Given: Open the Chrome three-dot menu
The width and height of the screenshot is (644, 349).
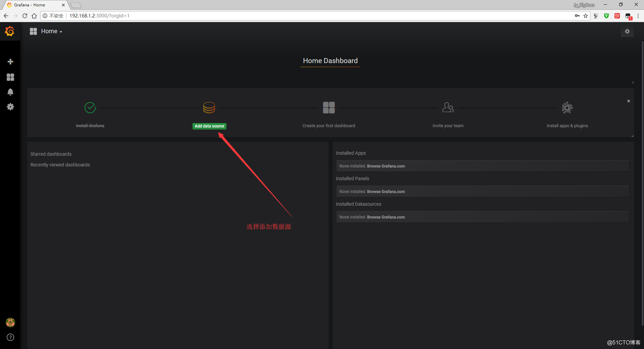Looking at the screenshot, I should click(x=638, y=16).
